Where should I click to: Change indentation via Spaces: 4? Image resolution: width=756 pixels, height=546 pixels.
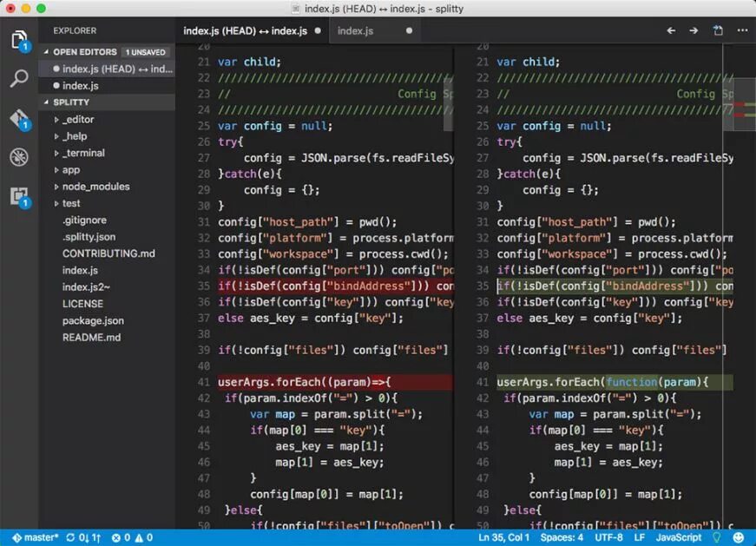click(562, 537)
